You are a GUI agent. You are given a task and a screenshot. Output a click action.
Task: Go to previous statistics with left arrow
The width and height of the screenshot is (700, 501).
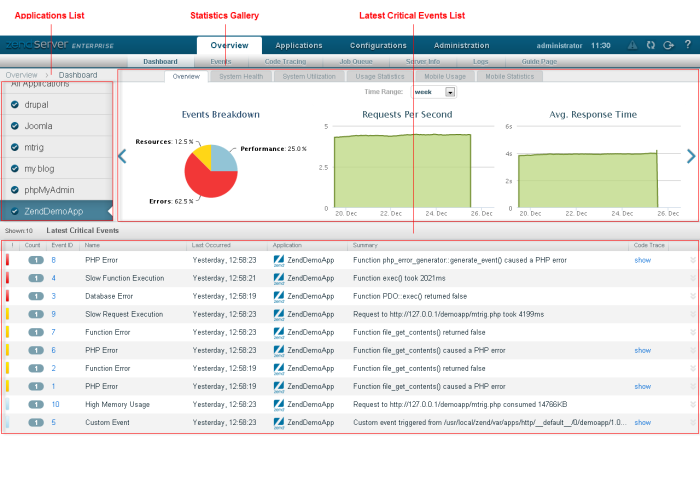tap(122, 156)
